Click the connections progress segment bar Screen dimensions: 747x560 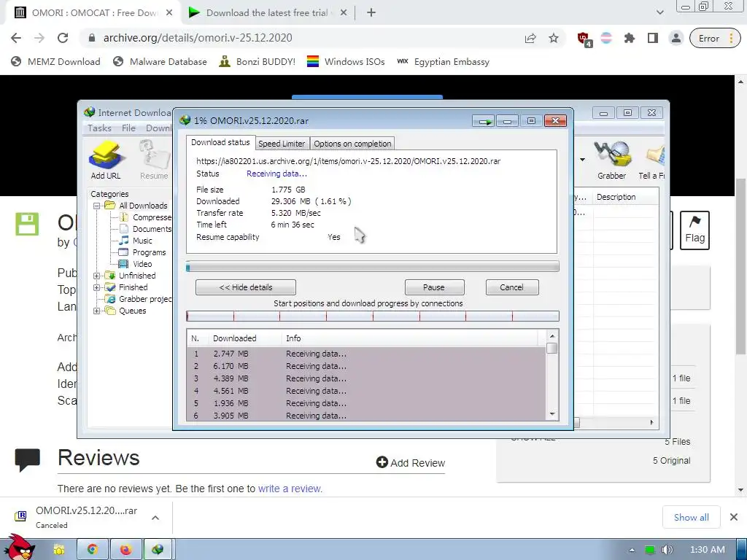(x=373, y=316)
